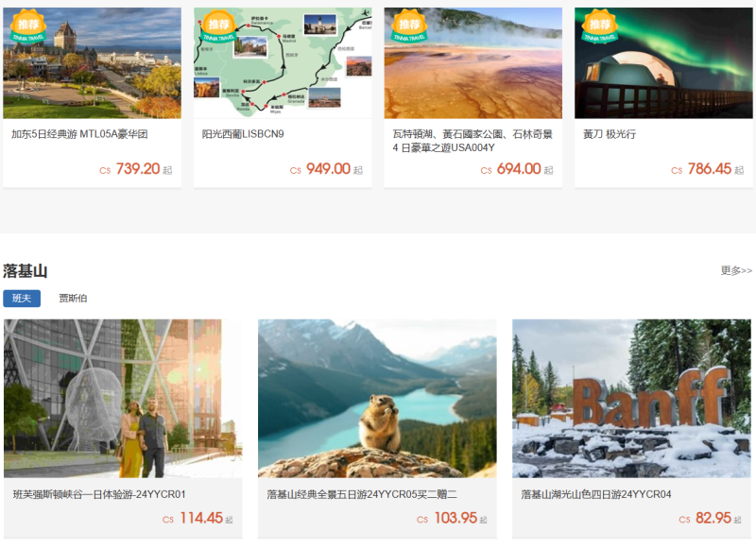Image resolution: width=756 pixels, height=549 pixels.
Task: Open the Yellowstone USA004Y tour title
Action: pyautogui.click(x=472, y=141)
